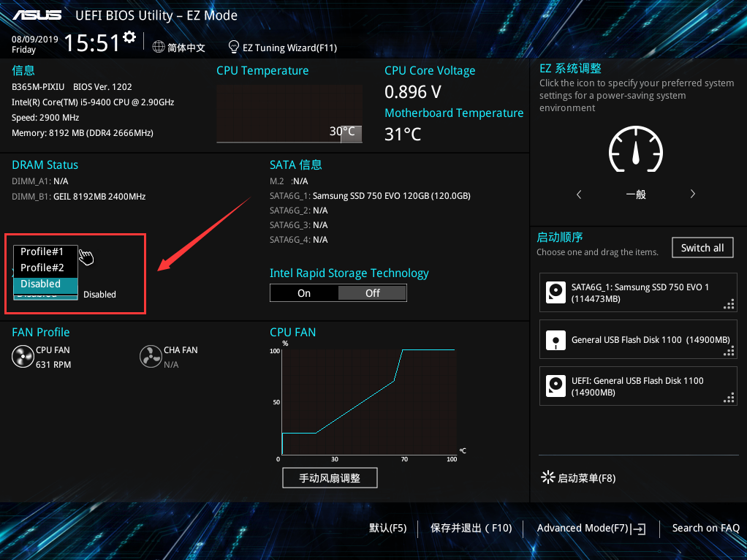The image size is (747, 560).
Task: Select General USB Flash Disk 1100 boot item
Action: click(x=638, y=339)
